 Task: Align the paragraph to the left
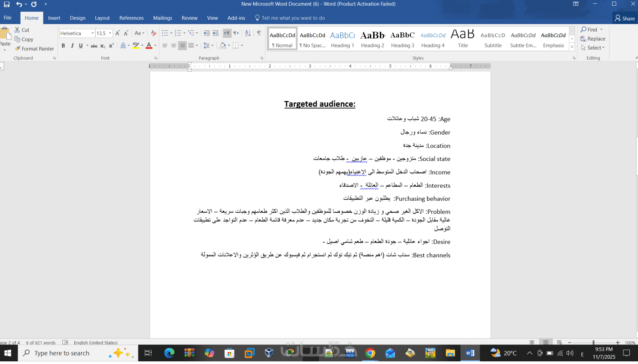coord(165,46)
